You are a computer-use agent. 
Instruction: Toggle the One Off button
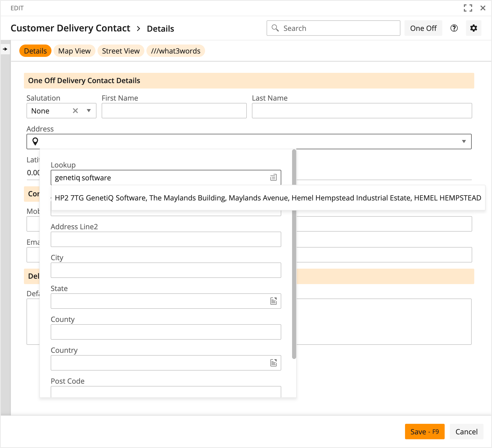pos(423,28)
